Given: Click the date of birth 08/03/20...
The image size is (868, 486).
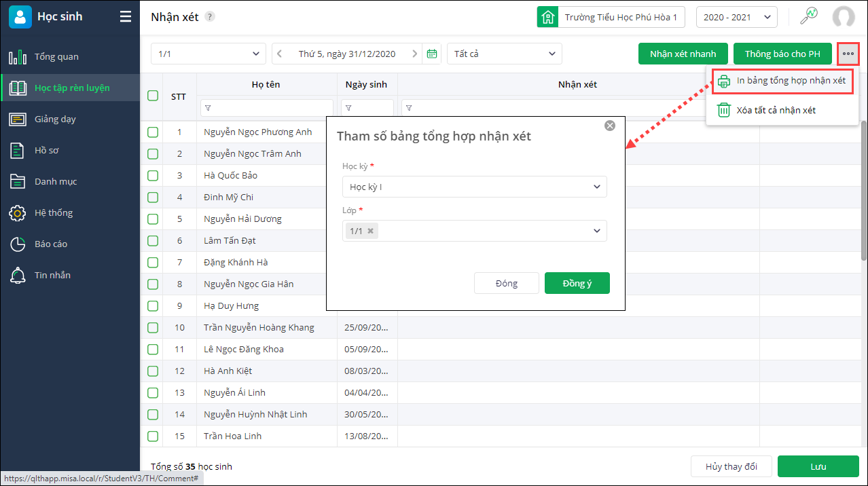Looking at the screenshot, I should point(366,371).
